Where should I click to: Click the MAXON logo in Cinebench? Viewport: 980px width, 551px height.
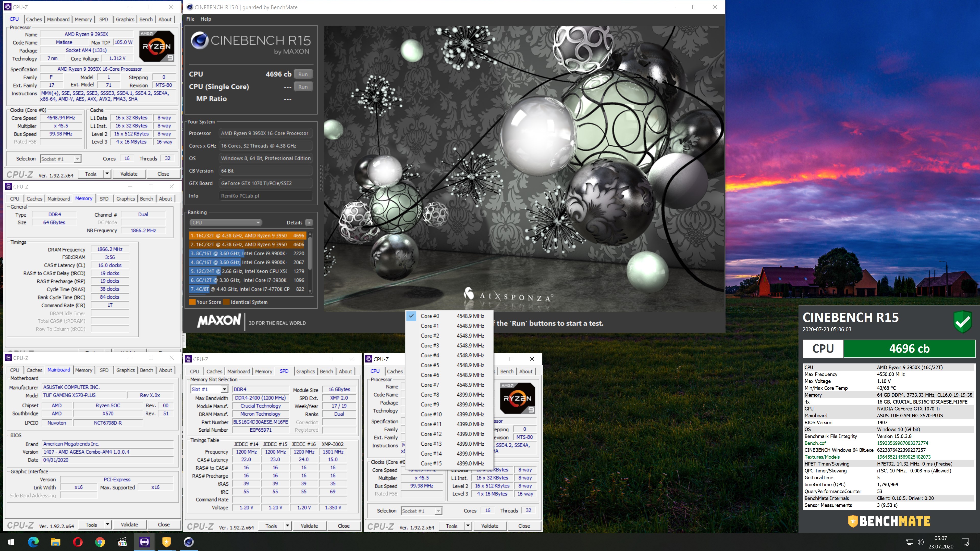click(x=219, y=321)
